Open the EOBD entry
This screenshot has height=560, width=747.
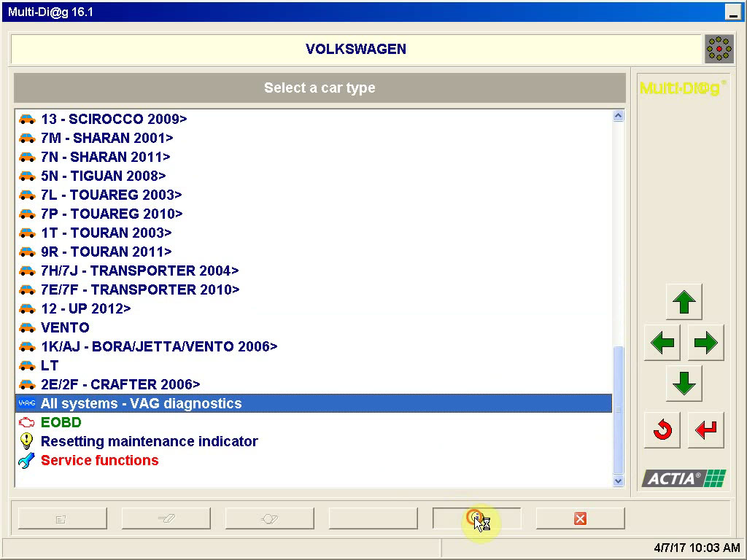(x=61, y=422)
